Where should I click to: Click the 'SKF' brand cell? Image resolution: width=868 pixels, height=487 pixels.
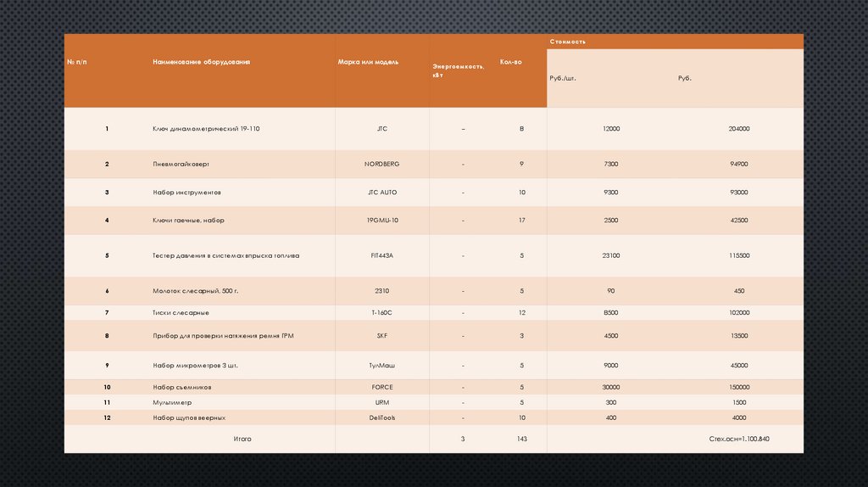[x=382, y=336]
